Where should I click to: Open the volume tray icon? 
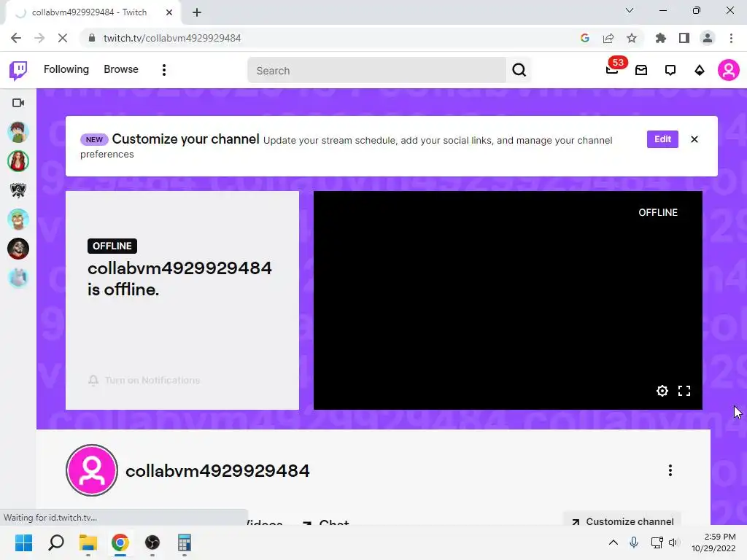[673, 542]
